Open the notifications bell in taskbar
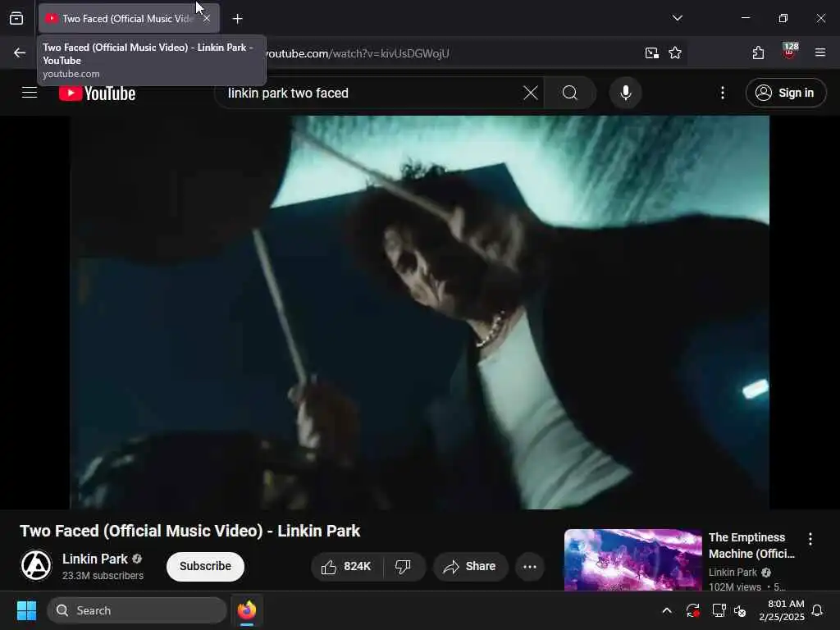This screenshot has width=840, height=630. coord(817,610)
